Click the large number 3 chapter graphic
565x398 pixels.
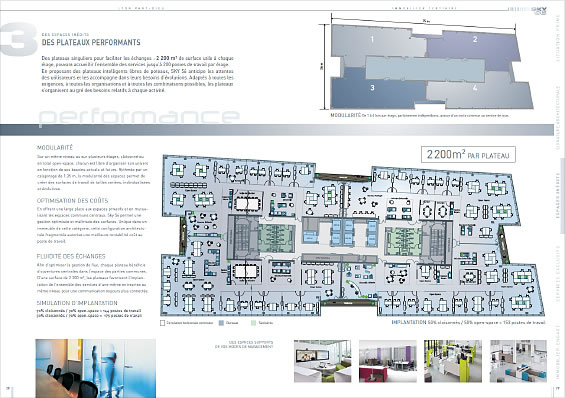click(19, 39)
